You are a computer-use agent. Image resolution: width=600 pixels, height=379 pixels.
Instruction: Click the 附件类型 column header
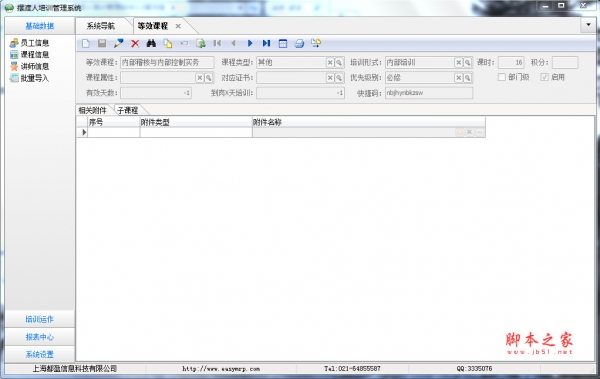[x=196, y=122]
